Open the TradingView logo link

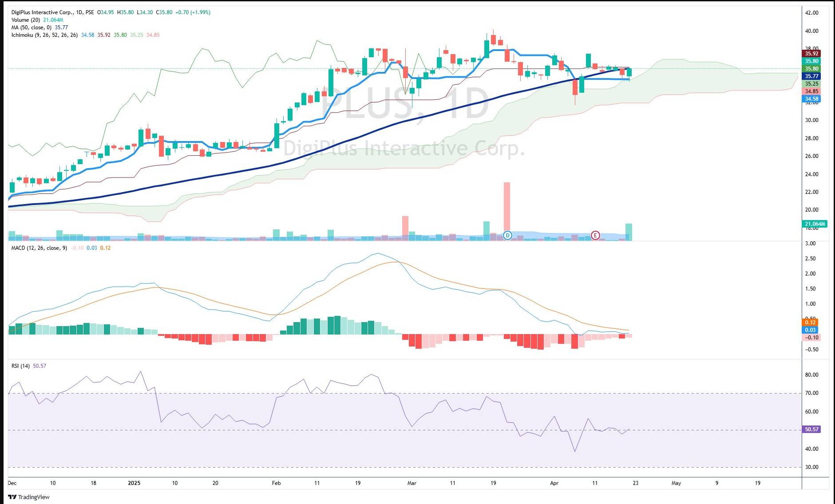29,497
